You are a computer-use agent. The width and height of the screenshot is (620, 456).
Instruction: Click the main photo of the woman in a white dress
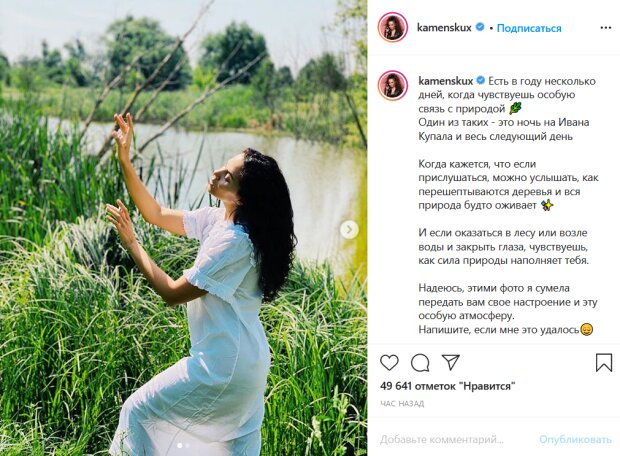click(183, 228)
